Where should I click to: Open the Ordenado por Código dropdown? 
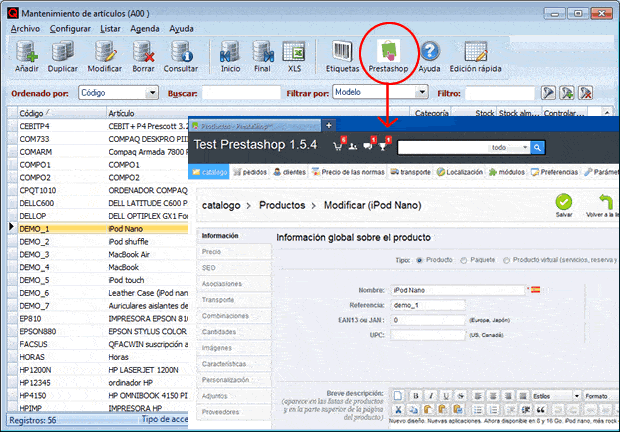coord(118,93)
